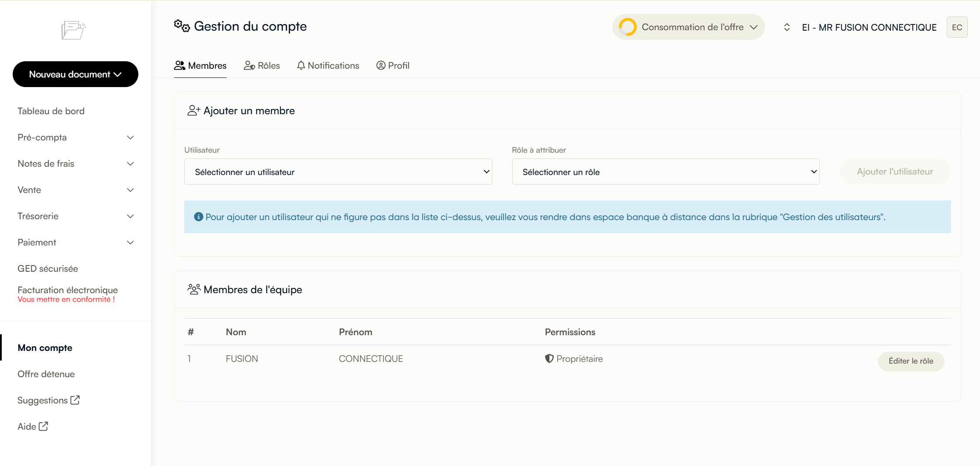Open the Suggestions link
Image resolution: width=980 pixels, height=466 pixels.
point(48,400)
